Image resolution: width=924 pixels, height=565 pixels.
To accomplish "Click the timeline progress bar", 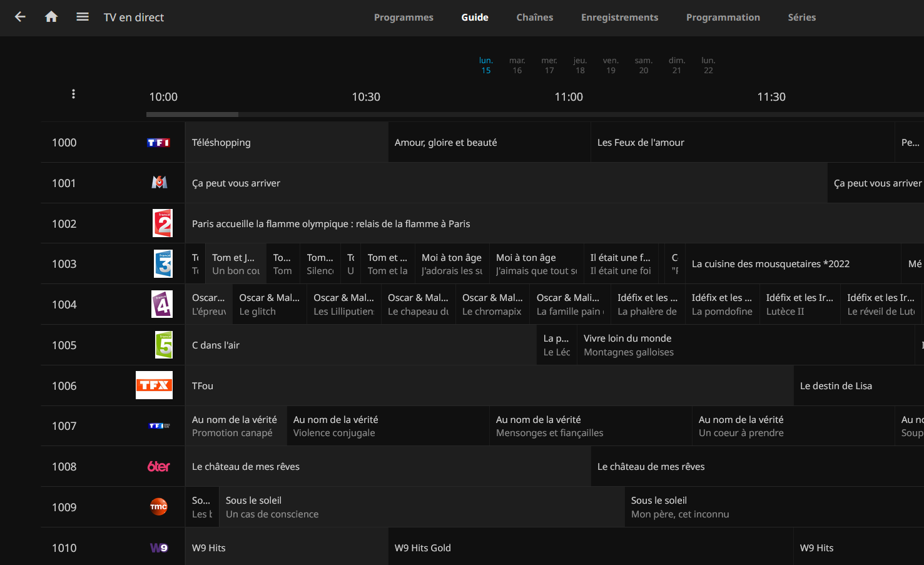I will pos(535,115).
